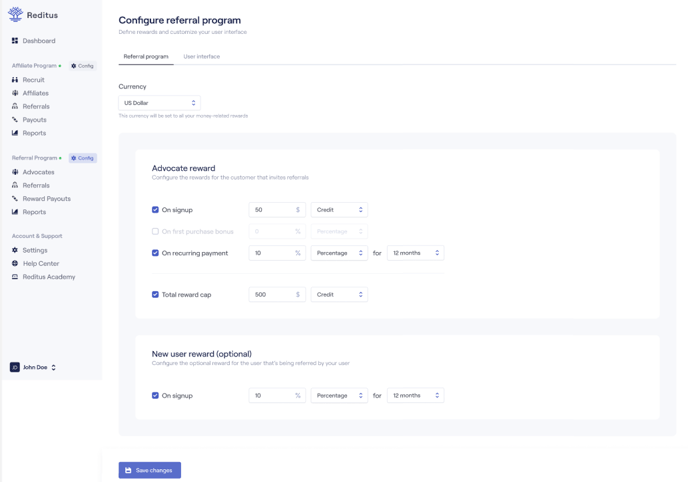This screenshot has width=688, height=482.
Task: Toggle the Total reward cap checkbox
Action: click(x=155, y=294)
